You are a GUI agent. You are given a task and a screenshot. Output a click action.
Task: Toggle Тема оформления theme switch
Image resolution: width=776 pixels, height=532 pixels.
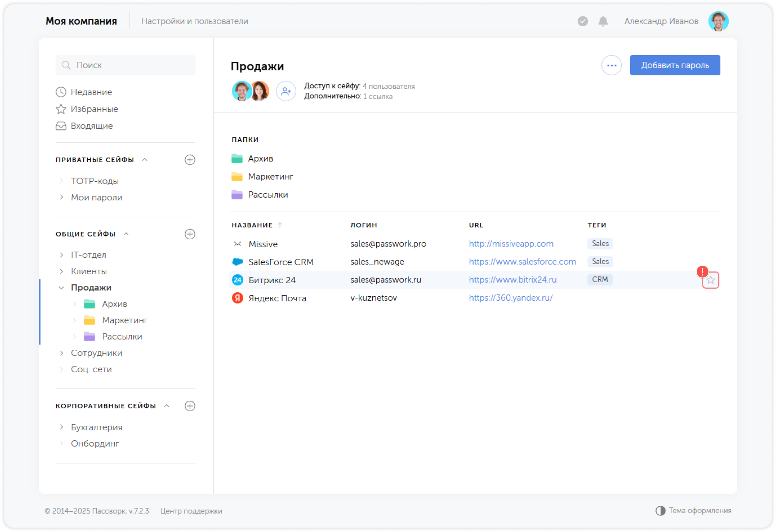(660, 510)
